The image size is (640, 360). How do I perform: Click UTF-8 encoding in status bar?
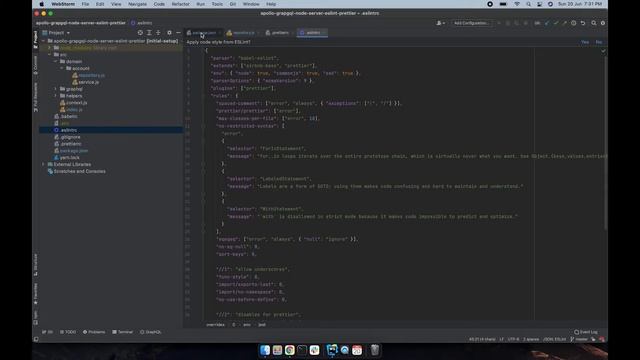(513, 339)
